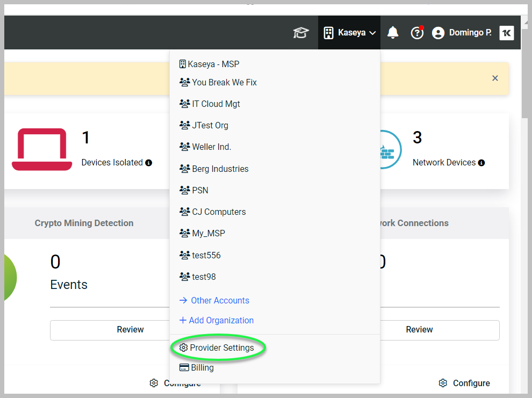Select Berg Industries organization
The image size is (532, 398).
(x=214, y=169)
